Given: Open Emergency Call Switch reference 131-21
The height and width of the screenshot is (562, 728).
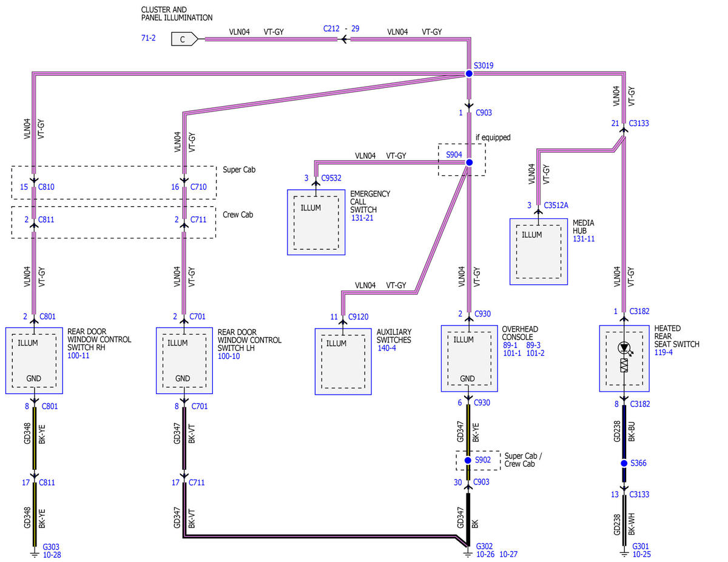Looking at the screenshot, I should coord(362,218).
